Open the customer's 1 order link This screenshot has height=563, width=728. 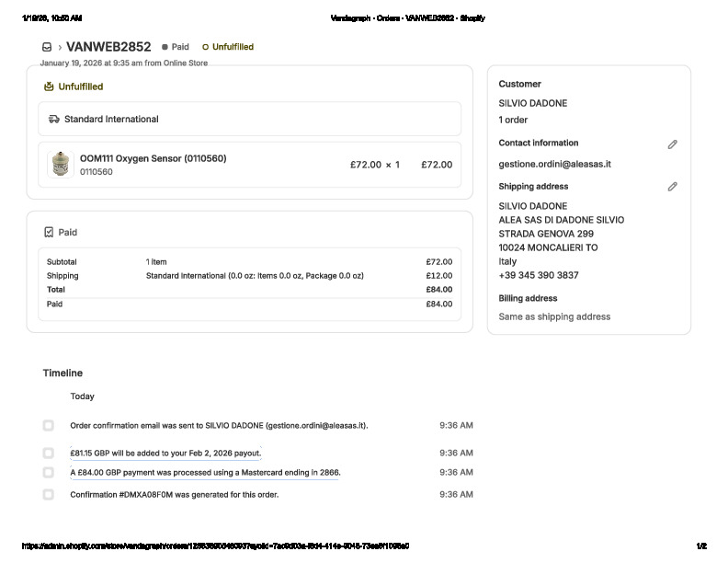pos(513,120)
